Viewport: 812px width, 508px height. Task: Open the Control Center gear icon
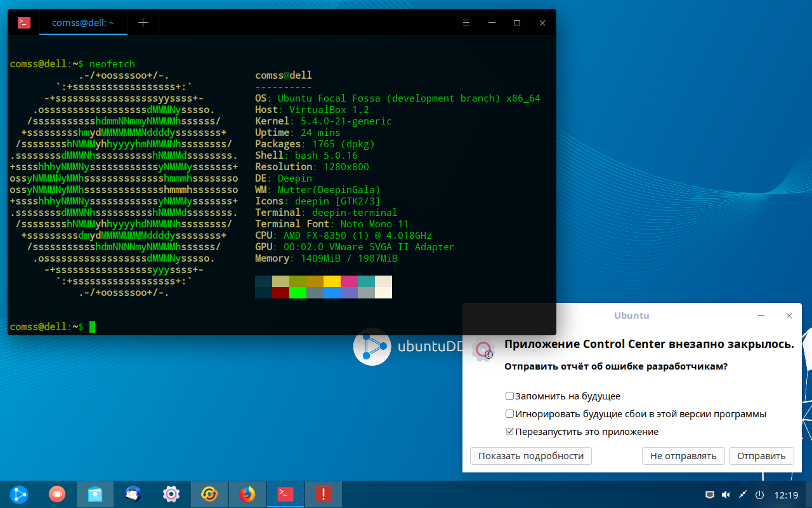[x=171, y=494]
